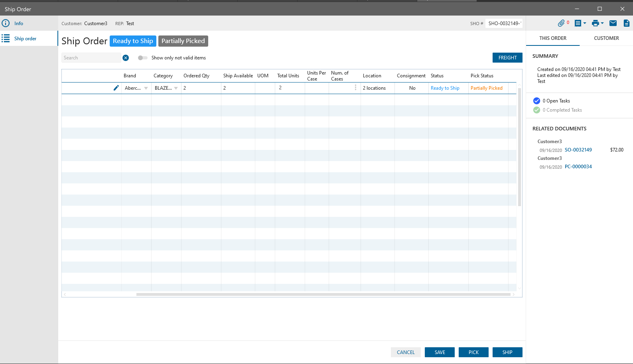Click the pencil edit icon in row
Viewport: 633px width, 364px height.
click(116, 88)
